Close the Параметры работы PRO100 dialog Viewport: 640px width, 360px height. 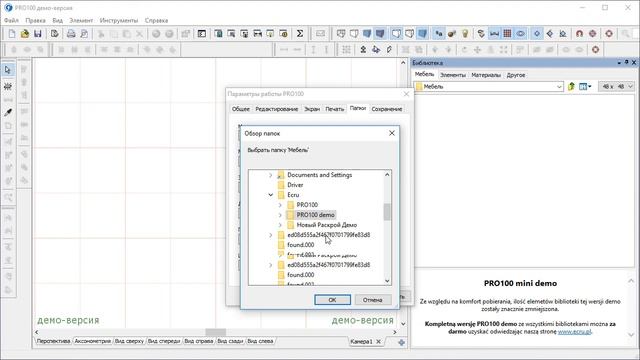(x=406, y=94)
